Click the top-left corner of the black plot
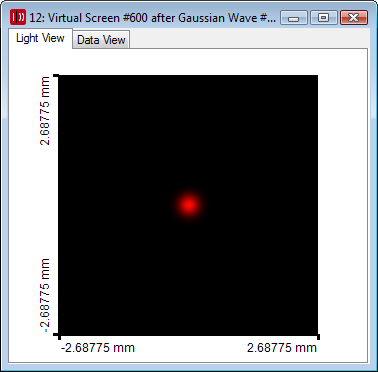The width and height of the screenshot is (378, 372). (x=60, y=76)
